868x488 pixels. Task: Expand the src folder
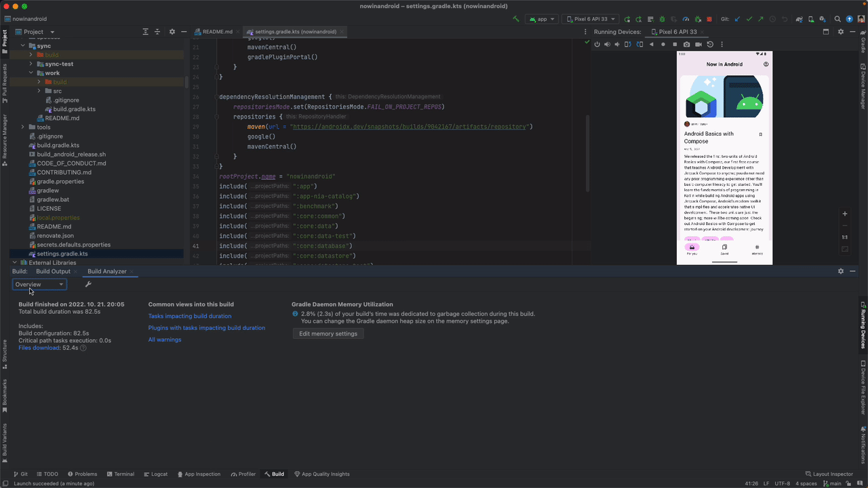coord(39,91)
